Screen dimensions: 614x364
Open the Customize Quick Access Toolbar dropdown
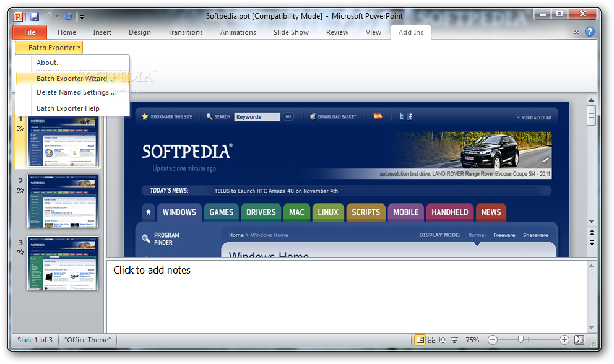tap(82, 17)
